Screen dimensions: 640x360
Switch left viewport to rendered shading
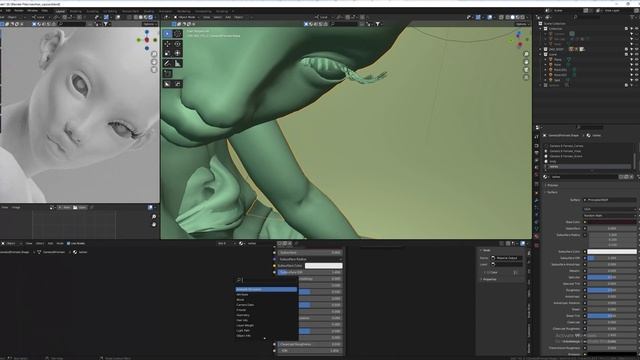[151, 17]
